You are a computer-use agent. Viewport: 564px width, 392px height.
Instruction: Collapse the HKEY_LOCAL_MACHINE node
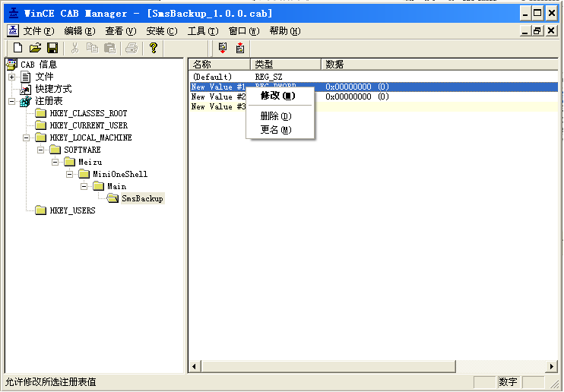[26, 138]
